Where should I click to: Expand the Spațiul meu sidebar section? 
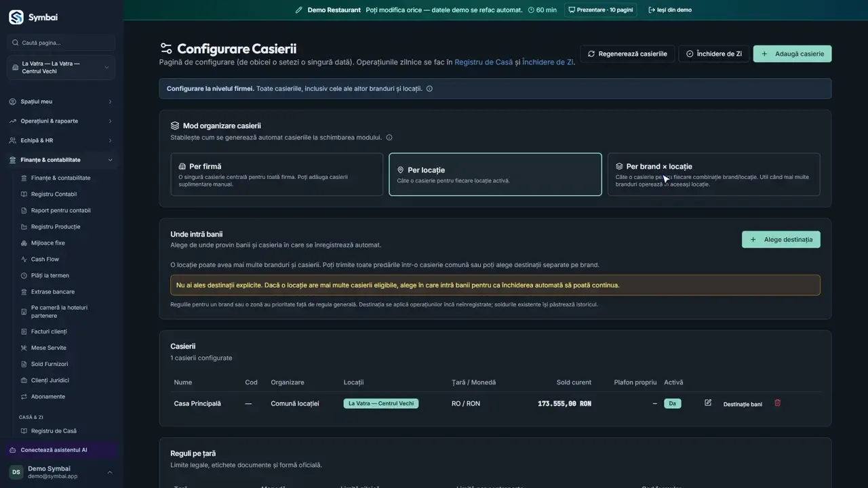pyautogui.click(x=61, y=102)
